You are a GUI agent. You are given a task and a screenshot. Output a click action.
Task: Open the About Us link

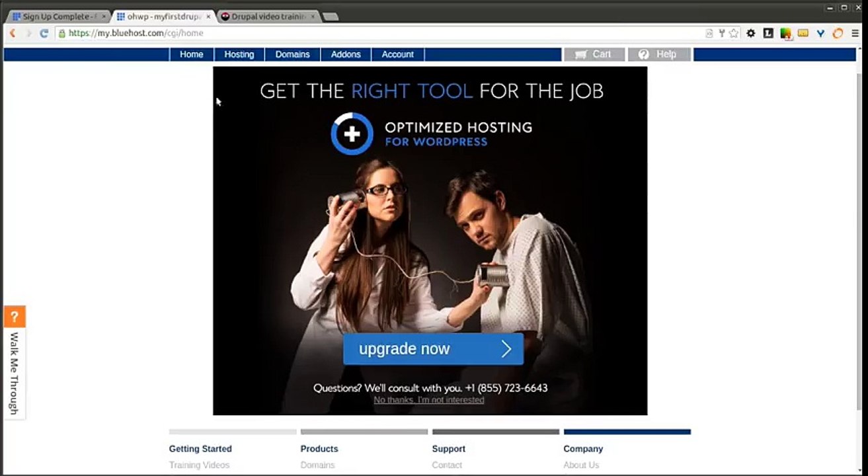[581, 465]
